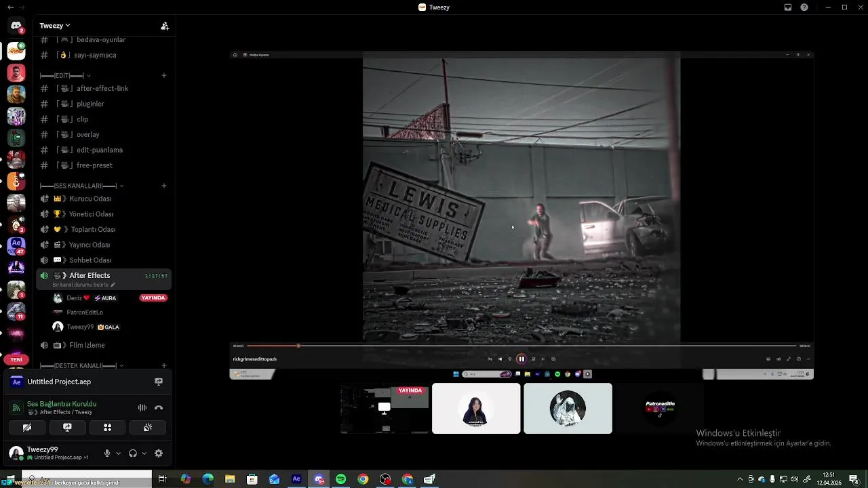Show hidden system tray icons chevron
Image resolution: width=868 pixels, height=488 pixels.
point(740,479)
